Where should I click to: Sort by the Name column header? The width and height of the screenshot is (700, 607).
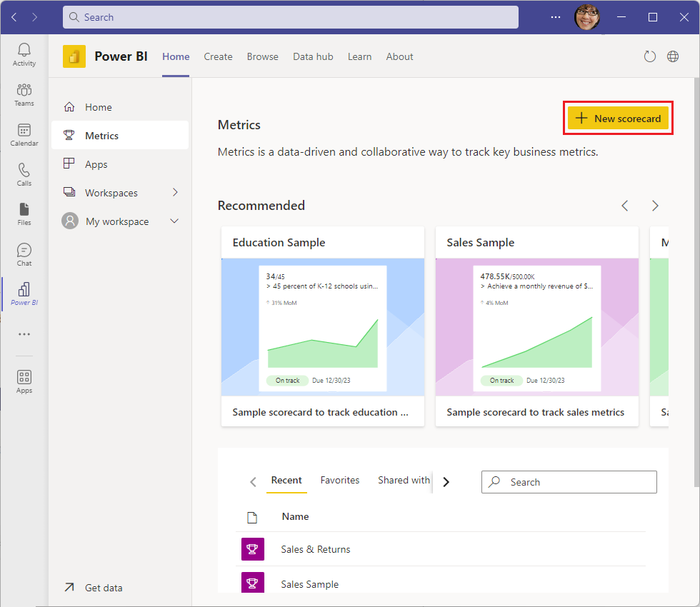(x=295, y=516)
